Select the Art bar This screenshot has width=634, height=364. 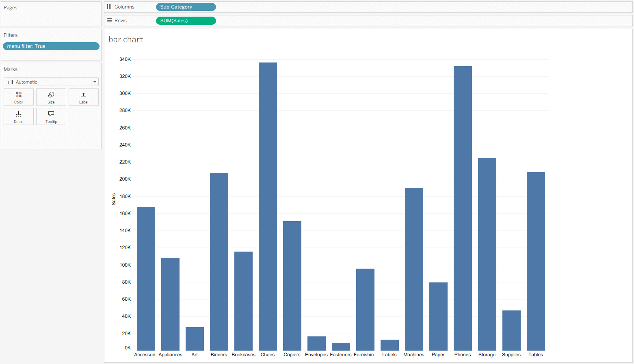[x=195, y=339]
